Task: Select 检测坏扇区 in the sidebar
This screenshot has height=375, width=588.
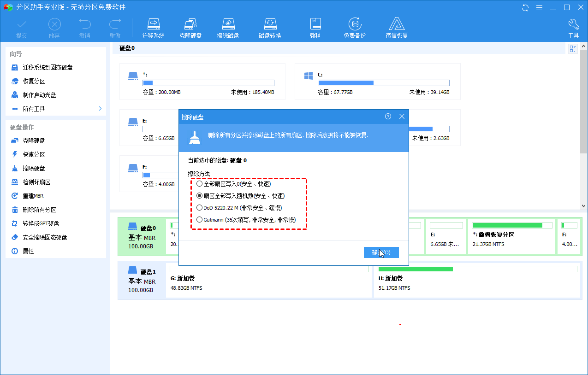Action: (36, 182)
